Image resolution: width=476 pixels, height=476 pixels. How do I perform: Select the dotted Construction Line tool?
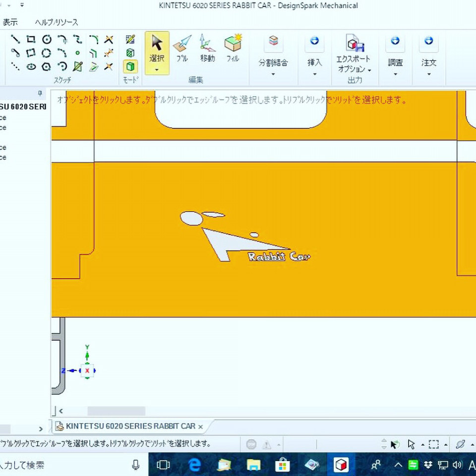click(15, 66)
